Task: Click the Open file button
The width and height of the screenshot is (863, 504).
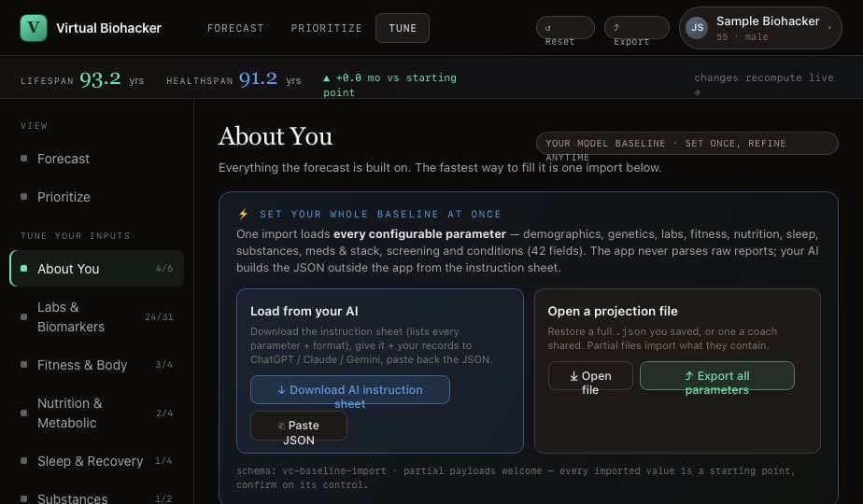Action: [x=590, y=376]
